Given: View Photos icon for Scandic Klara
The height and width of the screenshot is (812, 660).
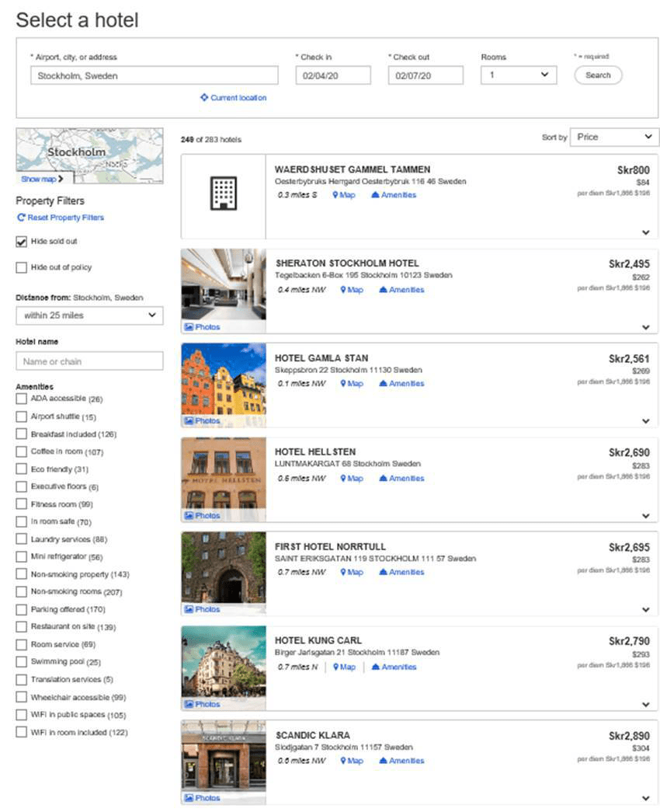Looking at the screenshot, I should [x=189, y=798].
